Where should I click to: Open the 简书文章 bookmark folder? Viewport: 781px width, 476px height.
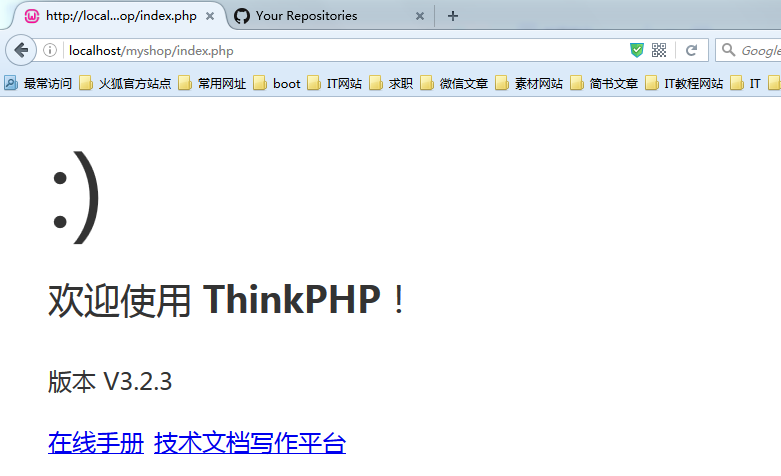click(x=604, y=83)
